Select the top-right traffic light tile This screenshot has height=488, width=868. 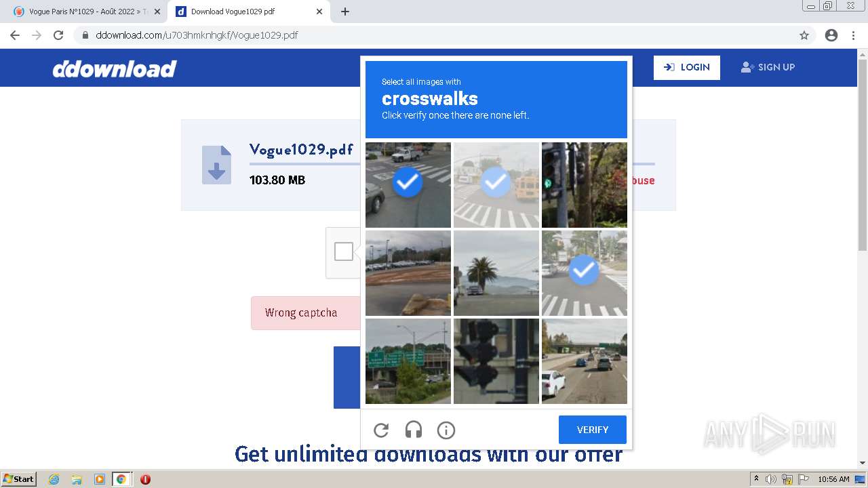click(x=585, y=185)
